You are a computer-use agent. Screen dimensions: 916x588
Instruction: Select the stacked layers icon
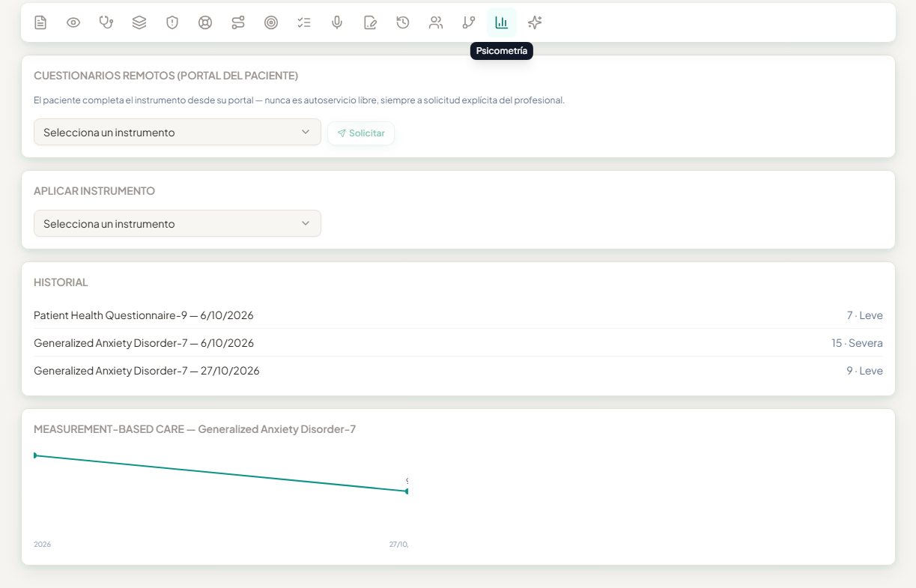click(139, 22)
